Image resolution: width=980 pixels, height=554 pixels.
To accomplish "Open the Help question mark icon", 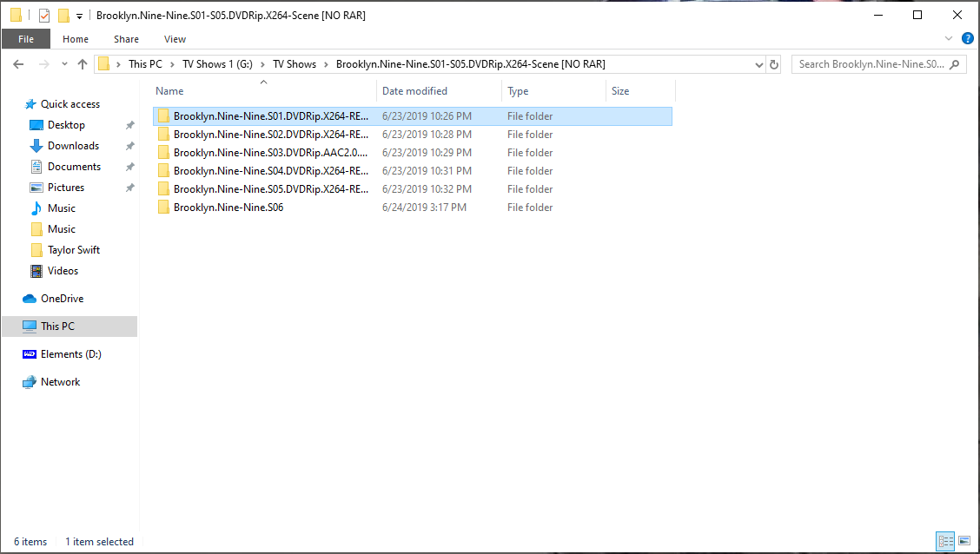I will pos(968,39).
